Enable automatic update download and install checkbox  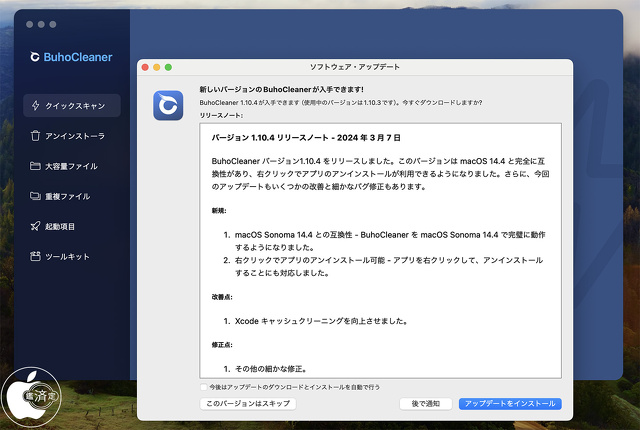click(x=203, y=387)
